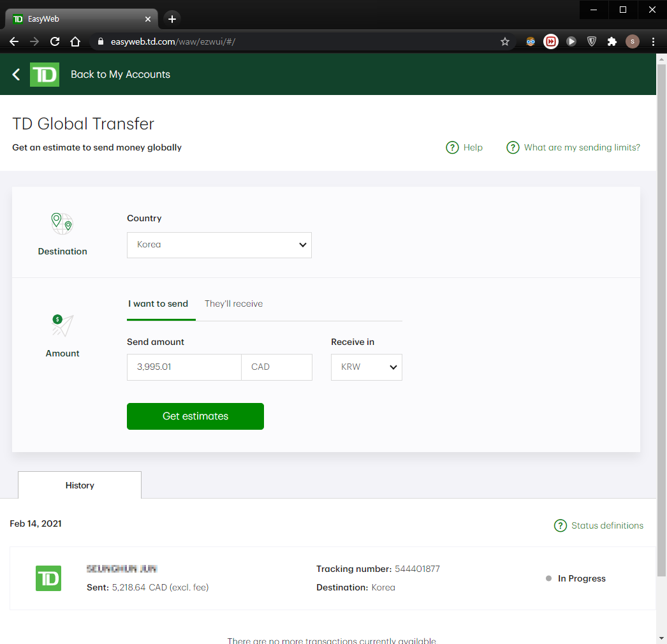Click the Help question mark icon
This screenshot has width=667, height=644.
click(452, 147)
